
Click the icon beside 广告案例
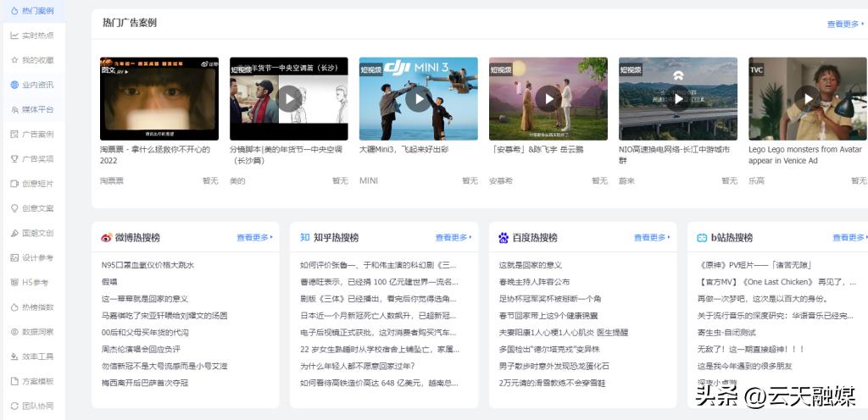pos(14,135)
